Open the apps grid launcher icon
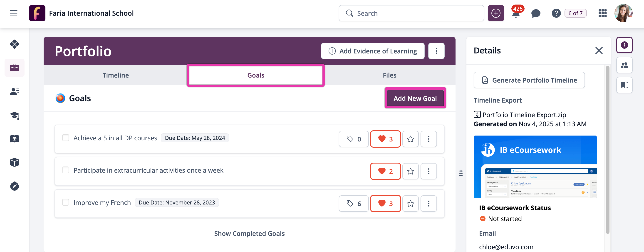The image size is (644, 252). 602,13
